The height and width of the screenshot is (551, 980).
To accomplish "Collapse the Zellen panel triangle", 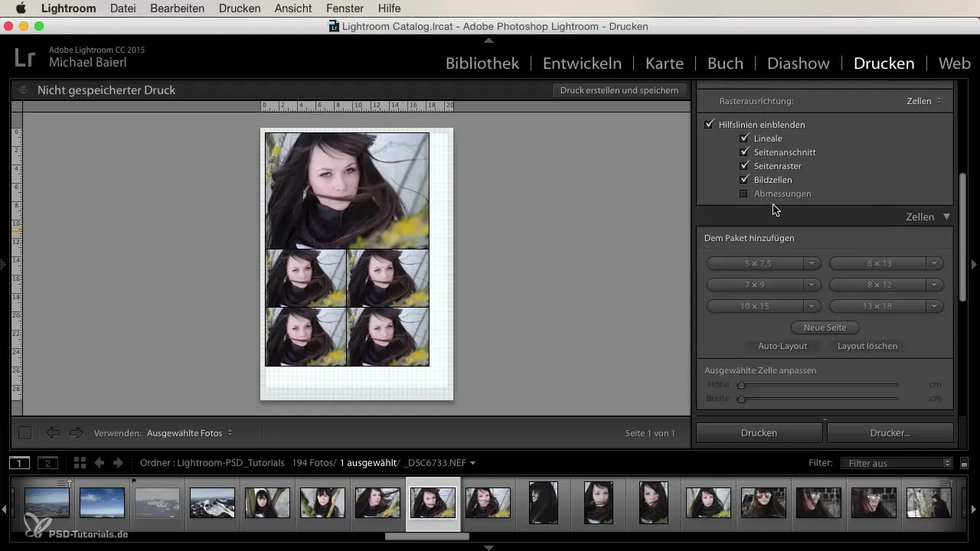I will pyautogui.click(x=947, y=217).
